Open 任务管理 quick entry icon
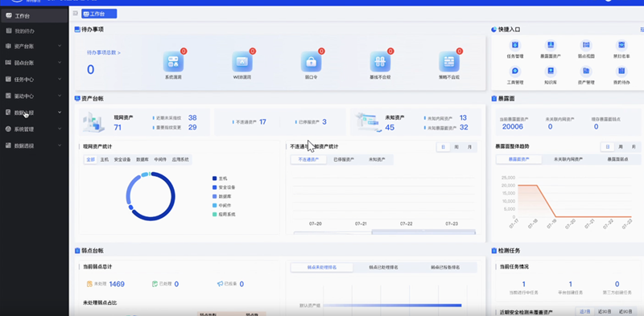 [515, 45]
